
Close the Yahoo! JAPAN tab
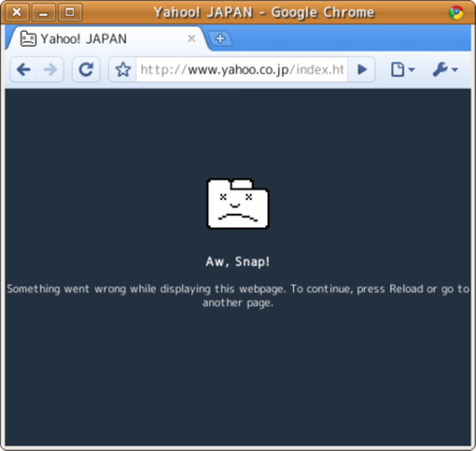[191, 38]
